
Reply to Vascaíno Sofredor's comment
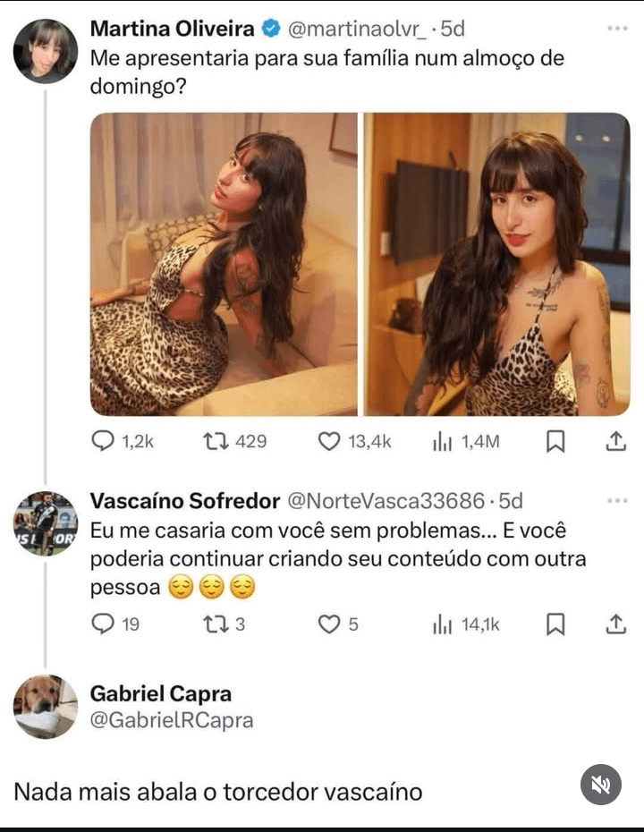click(x=105, y=624)
